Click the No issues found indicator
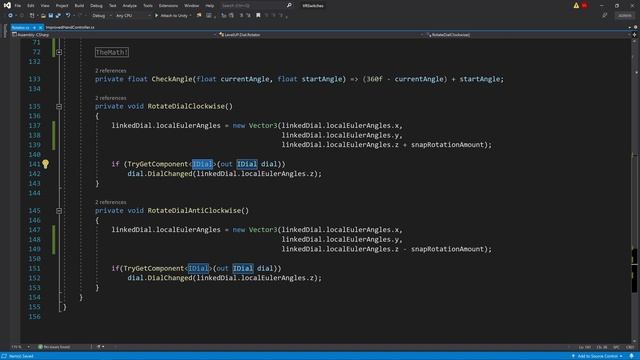 pyautogui.click(x=54, y=347)
